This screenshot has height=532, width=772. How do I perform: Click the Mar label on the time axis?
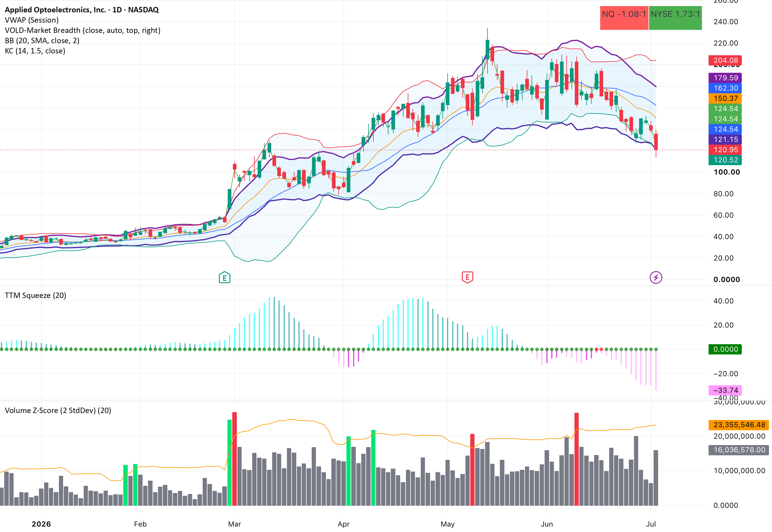pos(234,524)
